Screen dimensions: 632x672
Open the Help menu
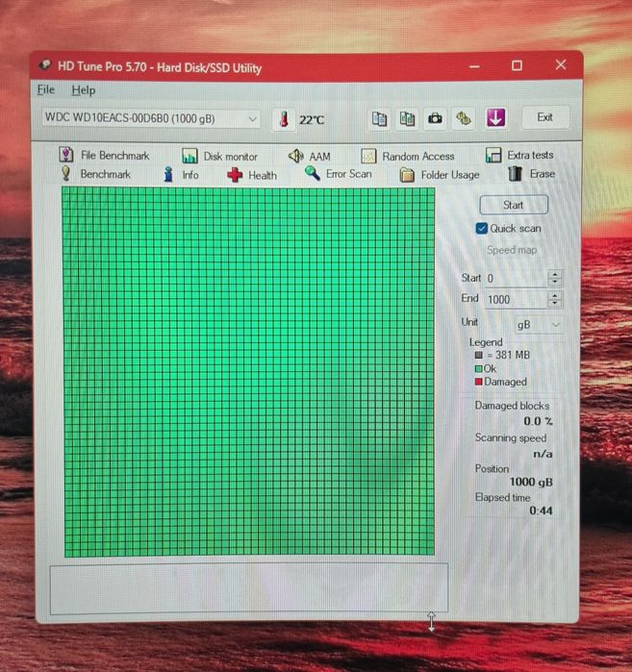[84, 90]
